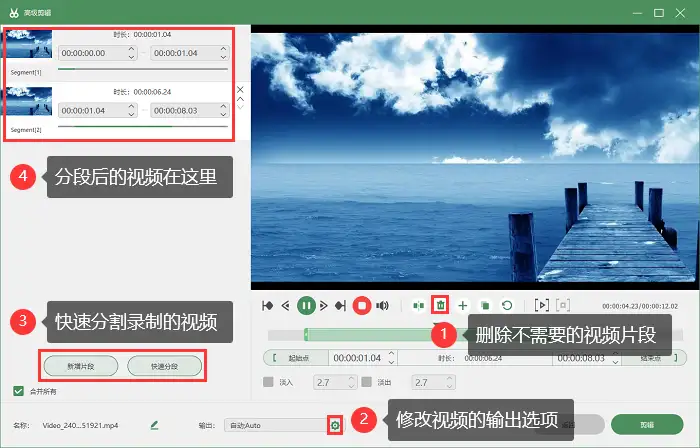Increase the fade-out duration value
The image size is (700, 448).
450,379
